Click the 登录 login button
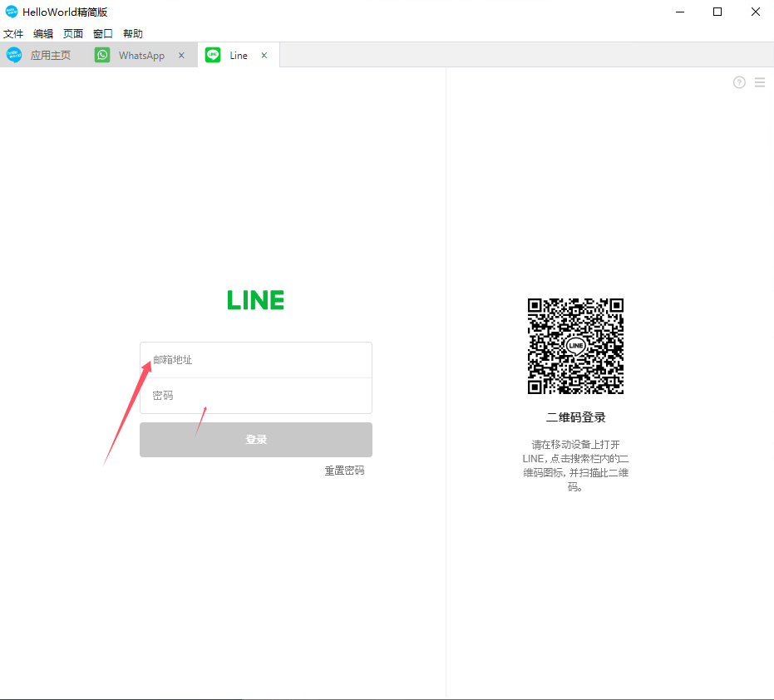 click(x=256, y=439)
